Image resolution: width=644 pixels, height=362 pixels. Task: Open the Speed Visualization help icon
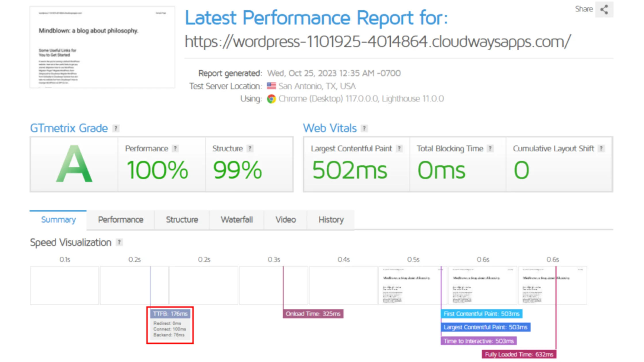tap(119, 242)
